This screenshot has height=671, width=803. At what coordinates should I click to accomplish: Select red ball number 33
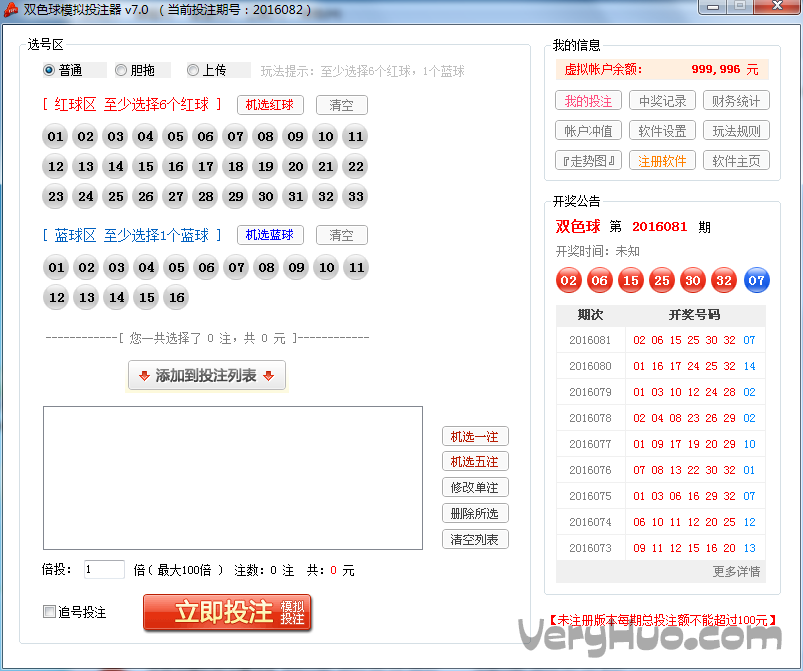click(355, 197)
